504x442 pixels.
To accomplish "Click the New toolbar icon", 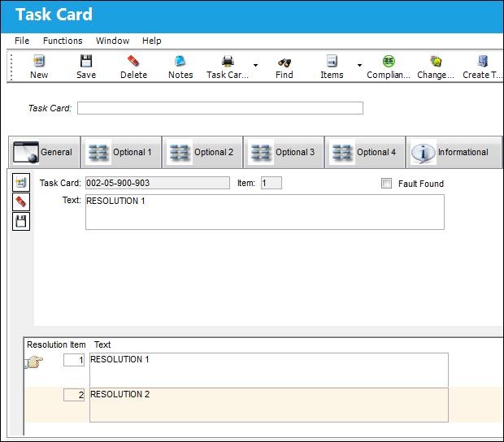I will click(39, 61).
